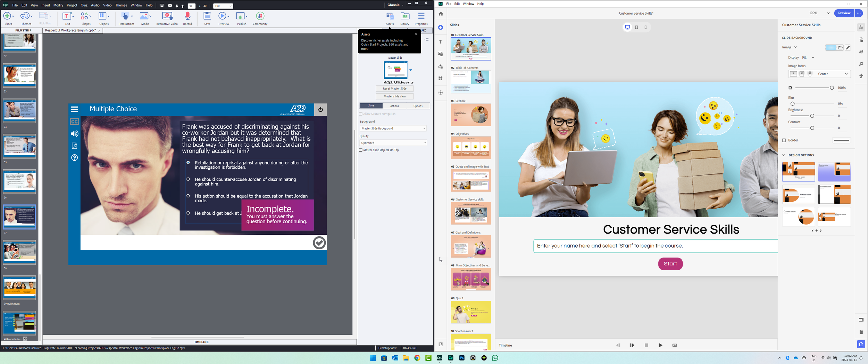Select the 'He should get back at' radio button
868x364 pixels.
tap(188, 213)
